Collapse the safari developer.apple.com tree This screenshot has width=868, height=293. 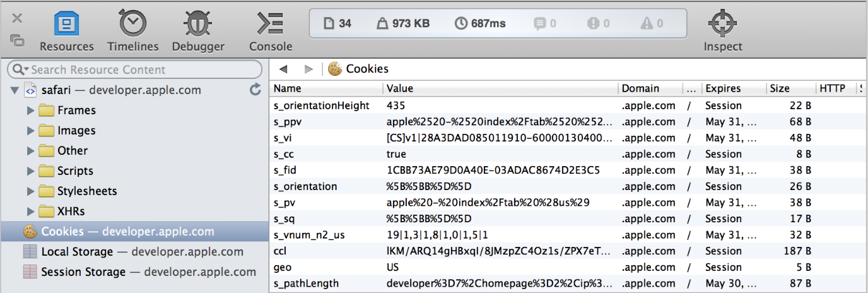point(15,90)
